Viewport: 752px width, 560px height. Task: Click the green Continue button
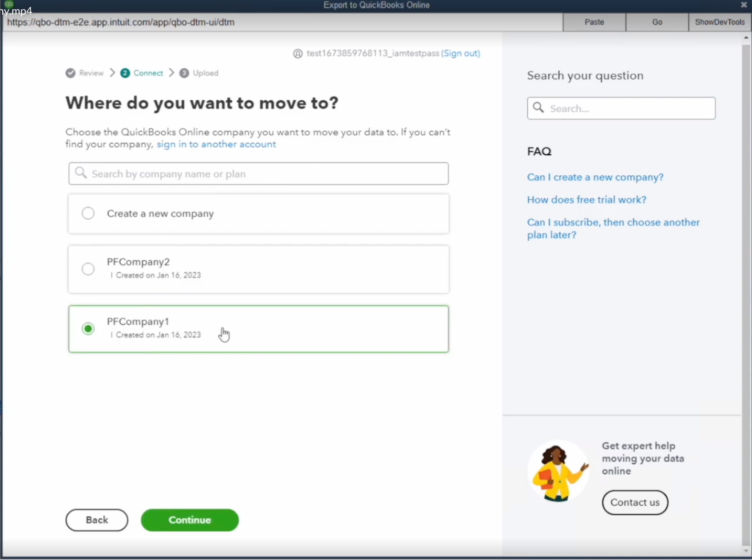point(190,520)
